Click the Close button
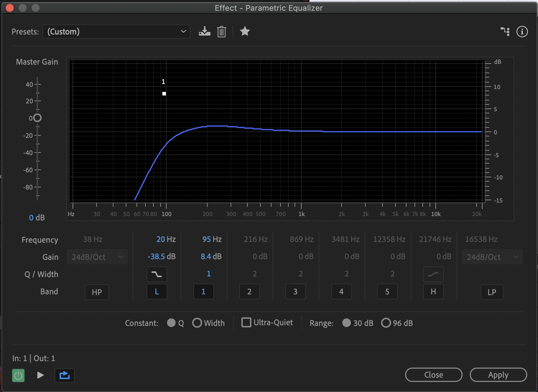This screenshot has height=392, width=538. [433, 375]
